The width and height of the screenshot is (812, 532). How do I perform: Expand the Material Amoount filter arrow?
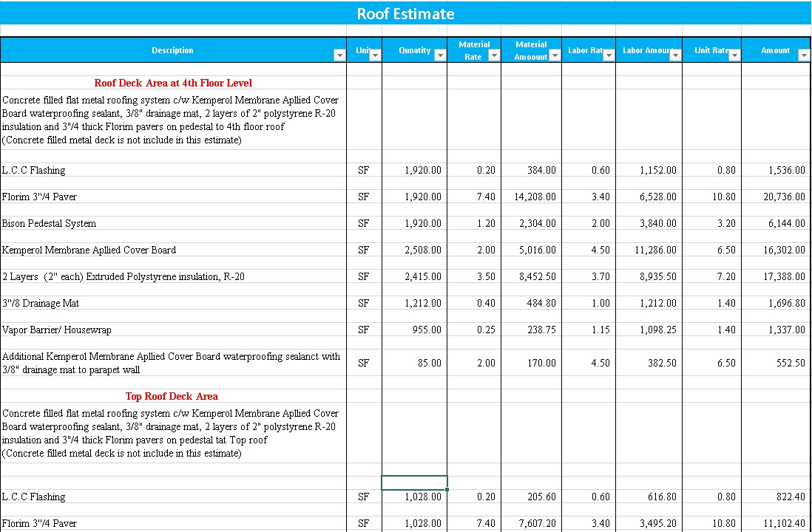point(555,55)
